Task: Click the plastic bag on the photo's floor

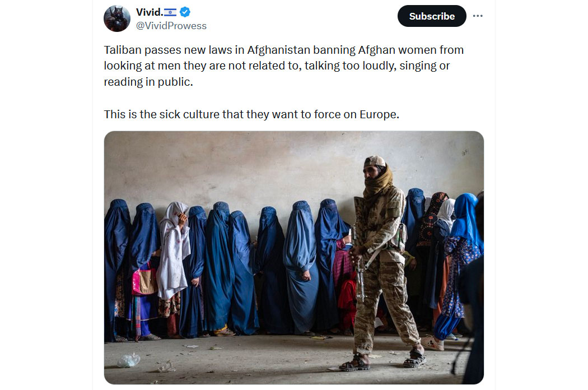Action: pos(128,360)
